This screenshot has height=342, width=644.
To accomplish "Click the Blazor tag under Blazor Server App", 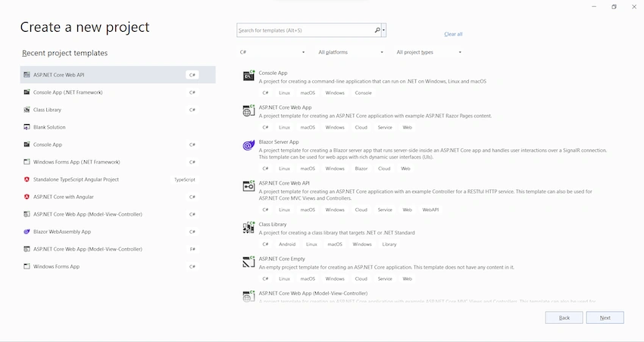I will pos(361,169).
